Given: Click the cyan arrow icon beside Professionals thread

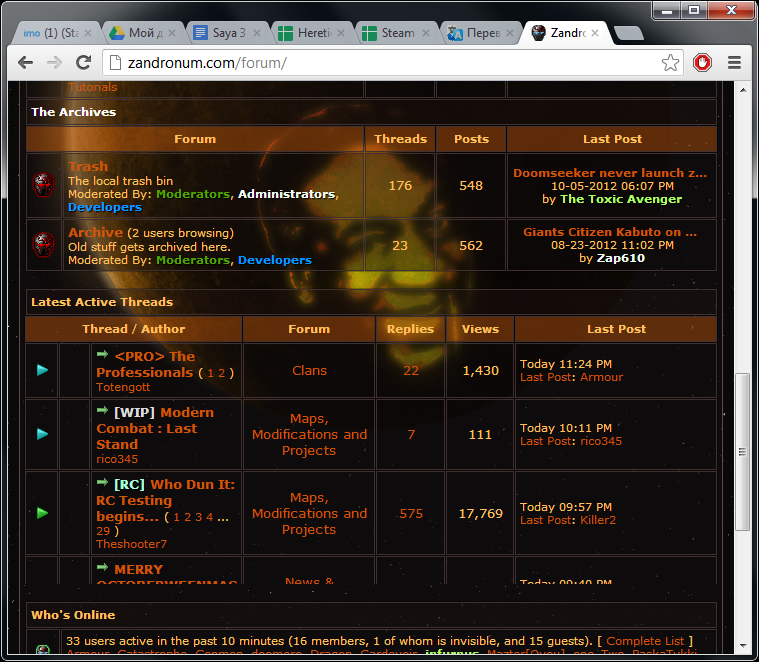Looking at the screenshot, I should (x=42, y=370).
